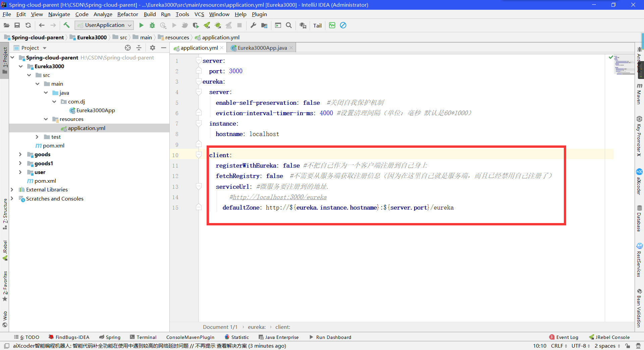644x350 pixels.
Task: Toggle the JRebel side tool window
Action: pyautogui.click(x=5, y=250)
